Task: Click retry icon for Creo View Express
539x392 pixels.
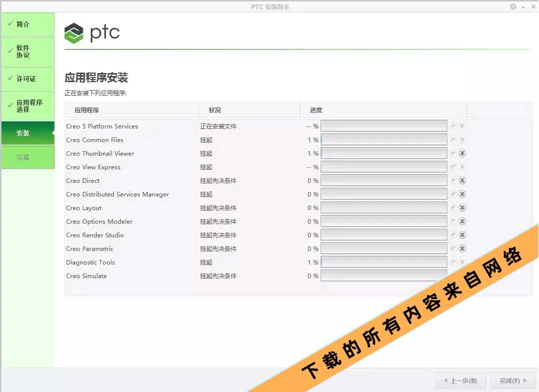Action: click(453, 167)
